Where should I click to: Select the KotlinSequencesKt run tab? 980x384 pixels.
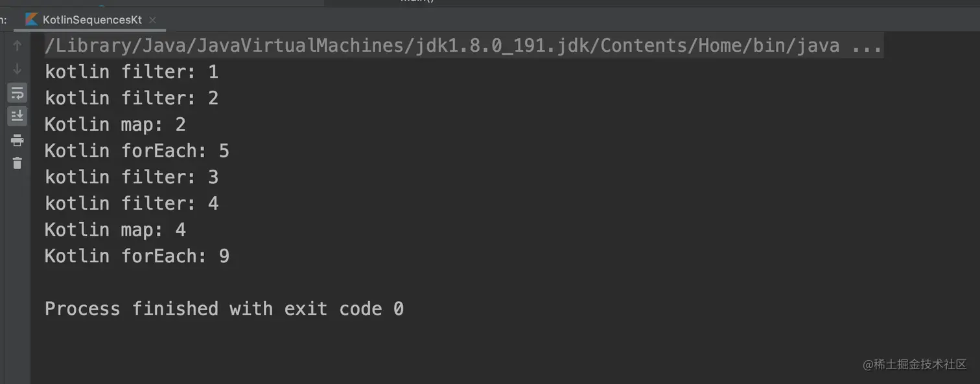coord(91,20)
